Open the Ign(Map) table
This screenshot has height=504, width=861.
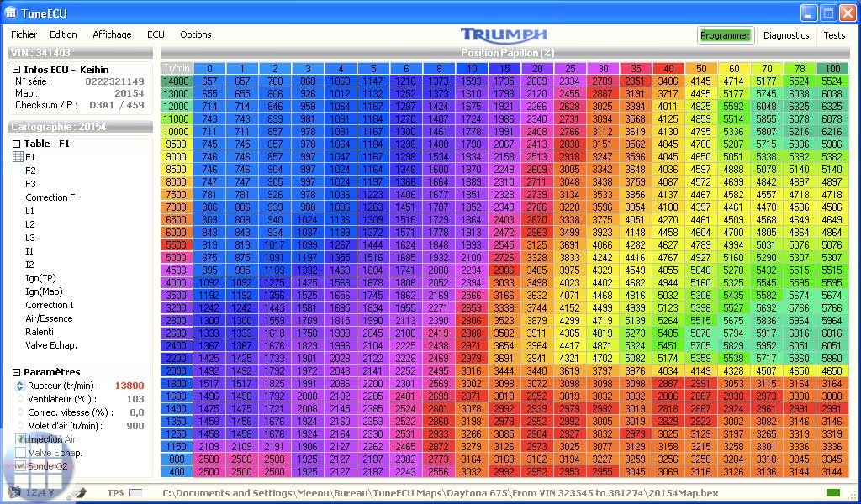[44, 291]
